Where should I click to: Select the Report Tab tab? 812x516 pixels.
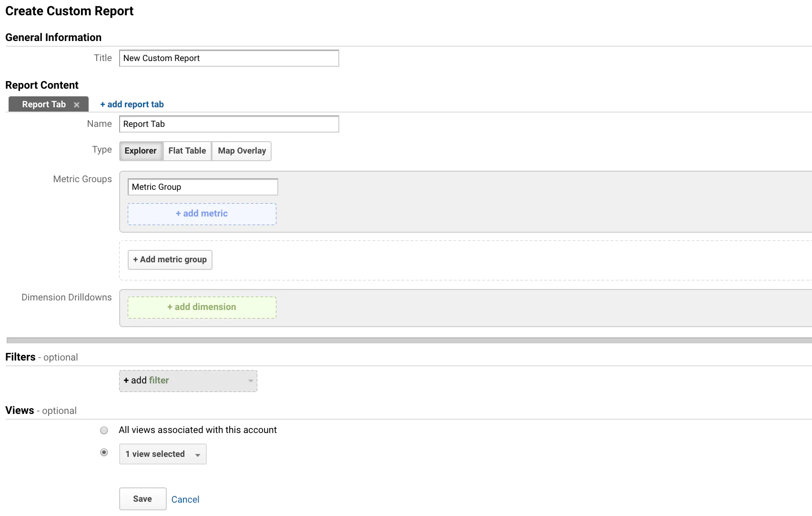(44, 104)
